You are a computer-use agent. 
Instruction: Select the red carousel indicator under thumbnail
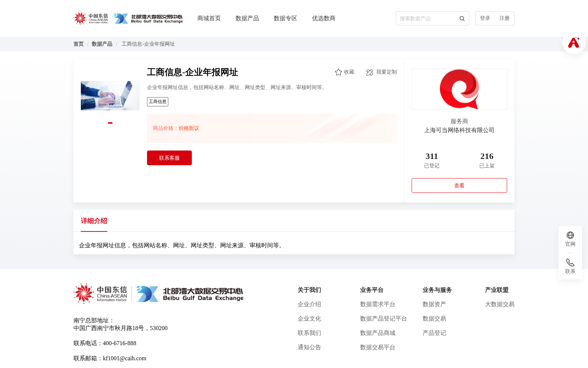[110, 123]
